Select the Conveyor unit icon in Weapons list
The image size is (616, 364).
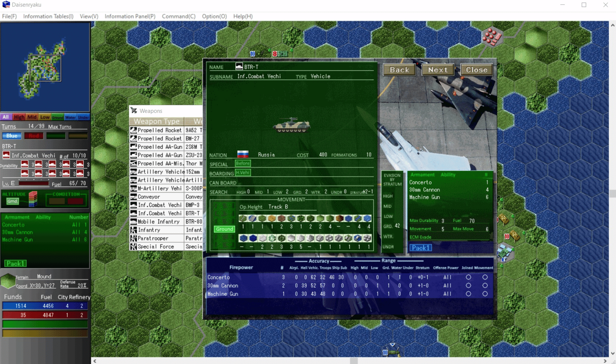coord(133,196)
